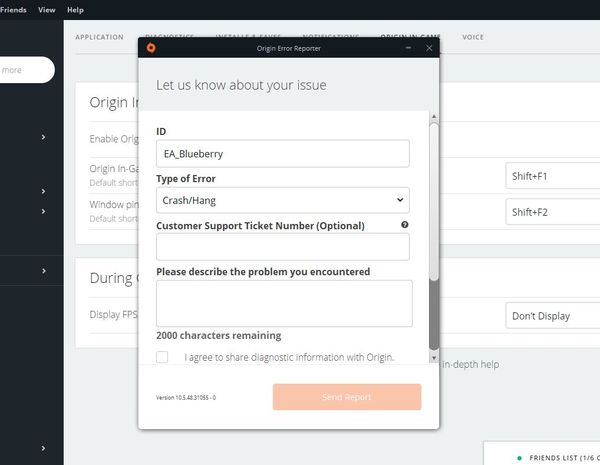Screen dimensions: 600x465
Task: Open the View menu
Action: (47, 10)
